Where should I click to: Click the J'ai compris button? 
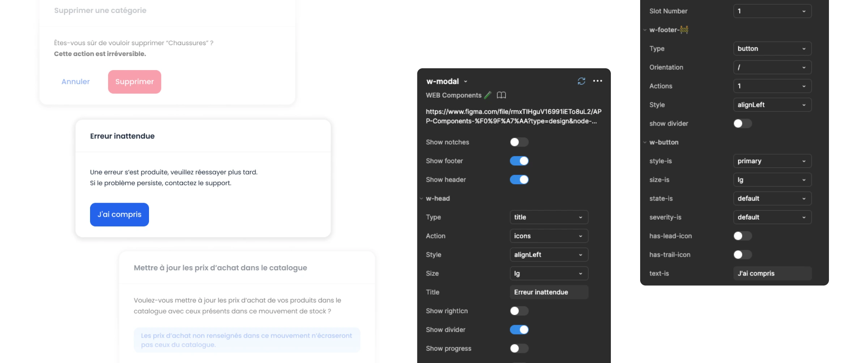119,215
